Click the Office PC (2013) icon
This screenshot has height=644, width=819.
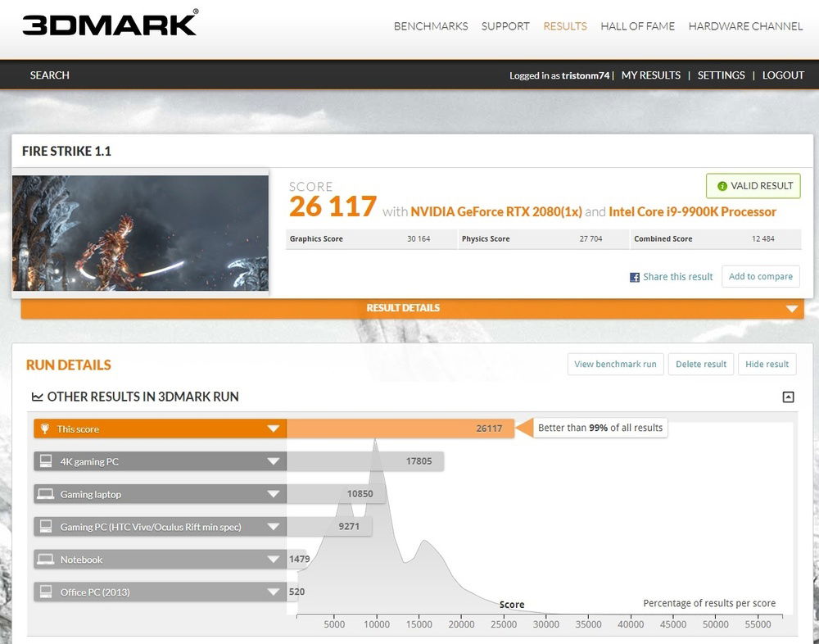pyautogui.click(x=46, y=592)
